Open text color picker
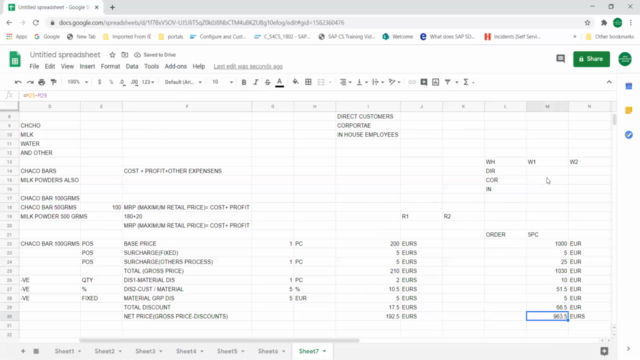 [279, 82]
